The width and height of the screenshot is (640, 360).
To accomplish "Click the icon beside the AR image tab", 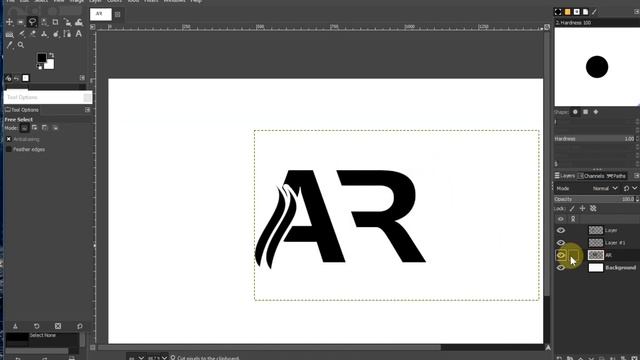I will (x=118, y=14).
